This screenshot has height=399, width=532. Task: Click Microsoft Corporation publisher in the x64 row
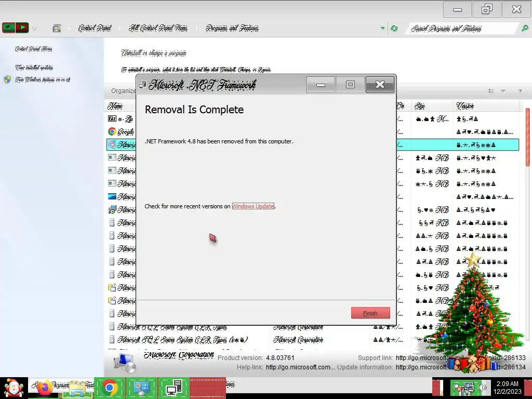coord(298,340)
